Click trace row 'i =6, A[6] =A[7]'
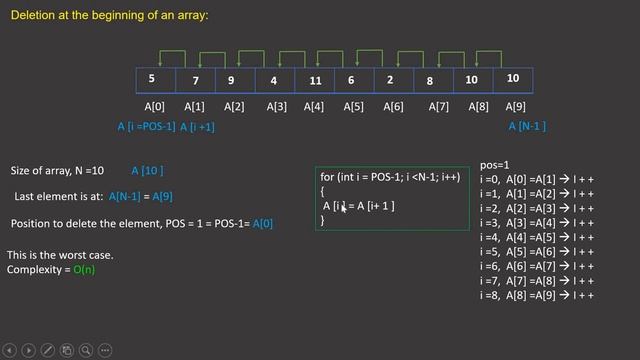 click(537, 266)
